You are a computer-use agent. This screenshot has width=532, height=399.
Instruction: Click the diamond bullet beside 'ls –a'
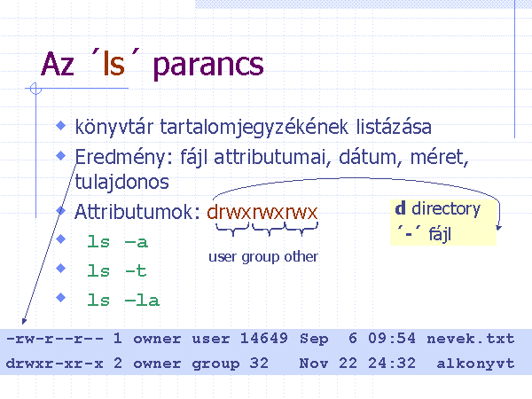coord(60,239)
